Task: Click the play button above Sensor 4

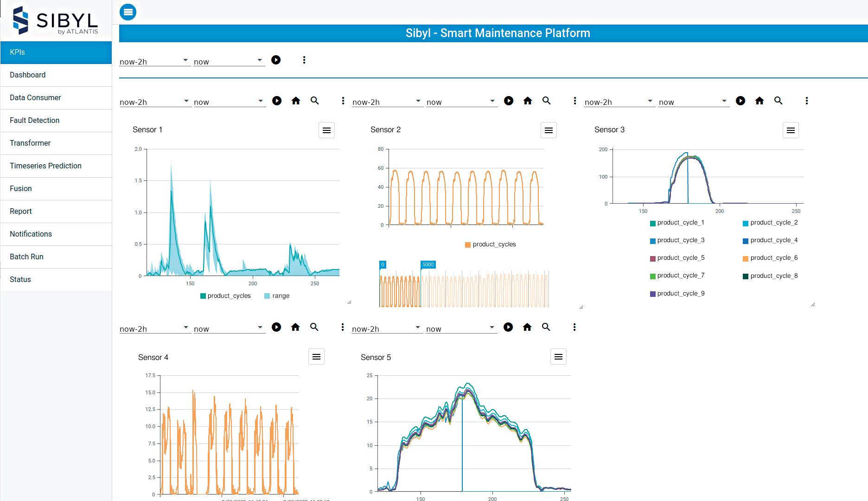Action: click(276, 327)
